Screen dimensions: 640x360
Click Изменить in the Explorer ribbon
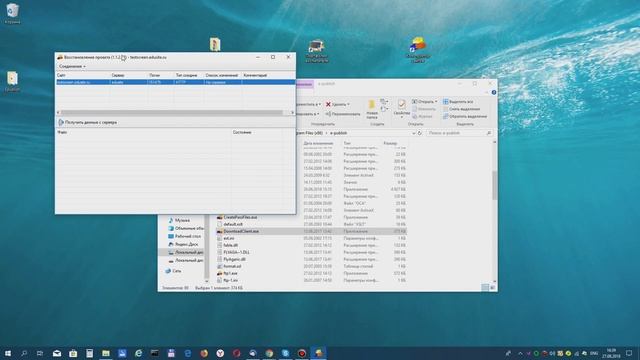point(424,109)
